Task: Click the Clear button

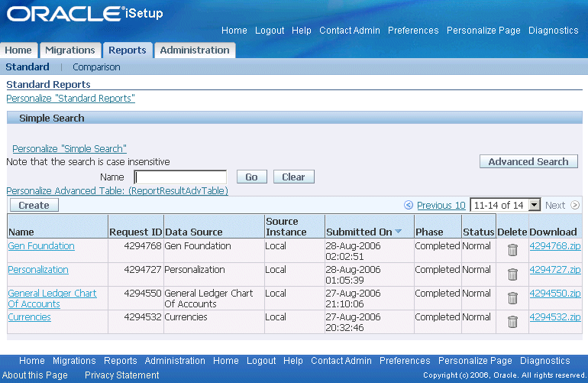Action: 294,177
